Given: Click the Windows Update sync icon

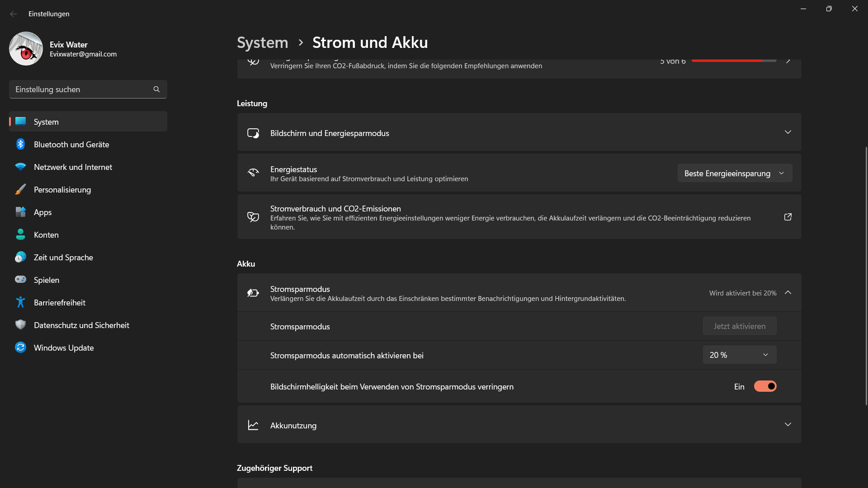Looking at the screenshot, I should pyautogui.click(x=20, y=347).
